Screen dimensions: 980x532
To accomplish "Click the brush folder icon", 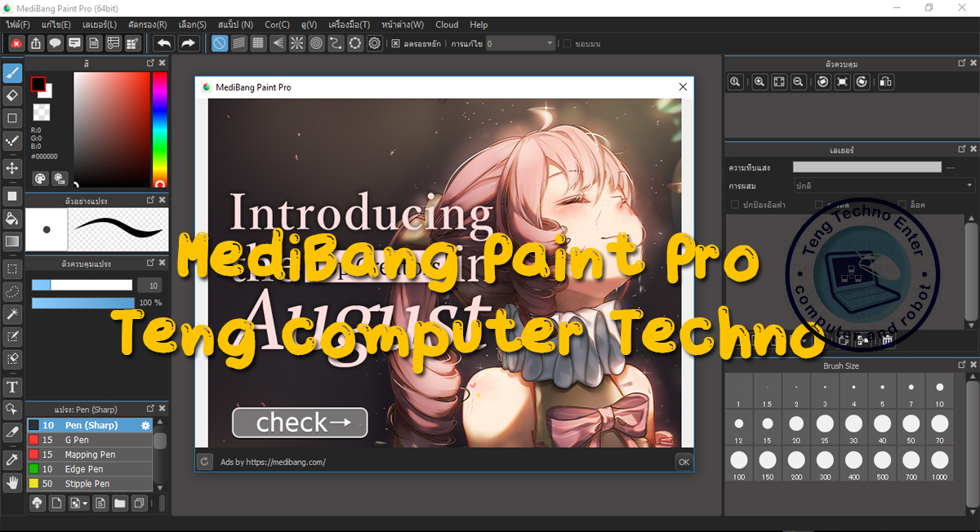I will (x=120, y=503).
